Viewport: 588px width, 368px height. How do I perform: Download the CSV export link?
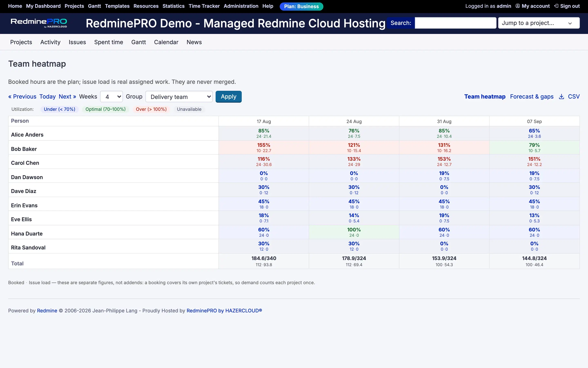tap(574, 97)
